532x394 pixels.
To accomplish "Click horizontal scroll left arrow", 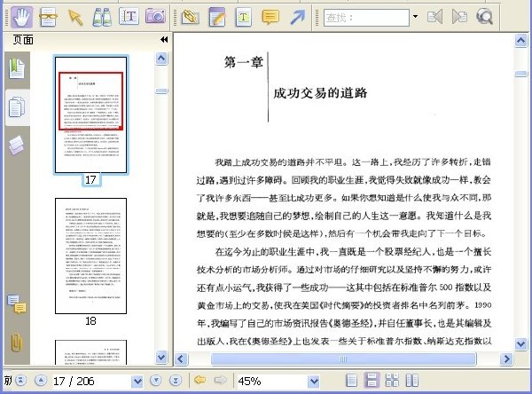I will click(181, 359).
